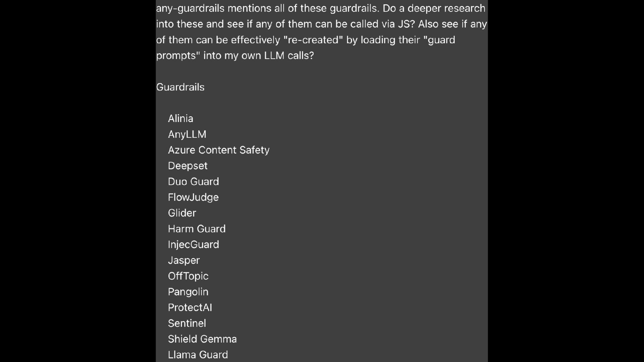This screenshot has height=362, width=644.
Task: Click the ProtectAI list item
Action: (x=190, y=308)
